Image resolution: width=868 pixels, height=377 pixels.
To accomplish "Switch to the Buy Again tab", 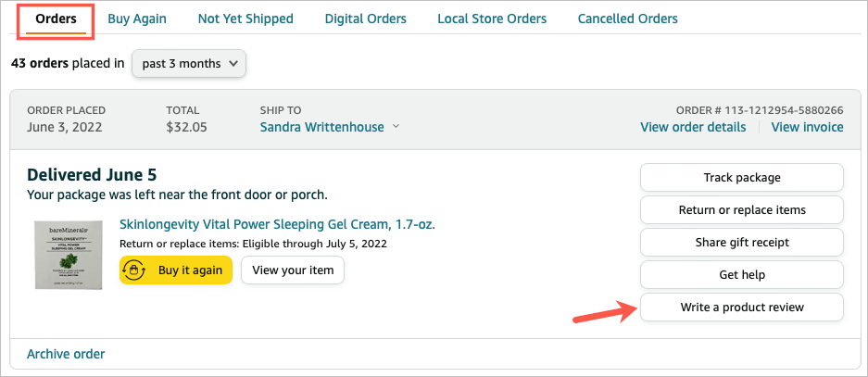I will pyautogui.click(x=137, y=19).
